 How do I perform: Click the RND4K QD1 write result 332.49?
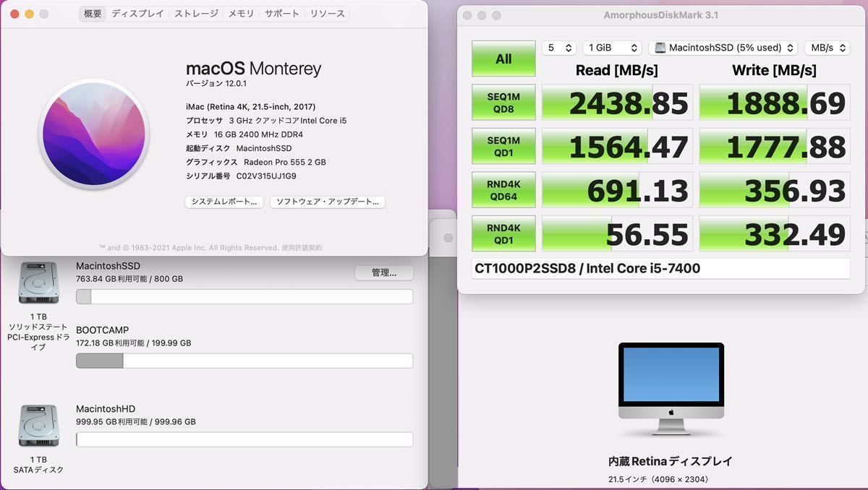coord(775,233)
